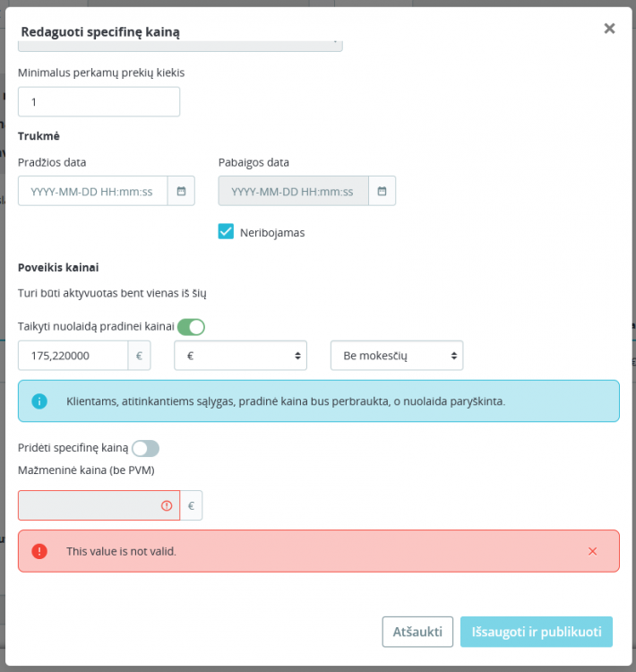The width and height of the screenshot is (636, 672).
Task: Click 'Išsaugoti ir publikuoti' button
Action: pyautogui.click(x=537, y=632)
